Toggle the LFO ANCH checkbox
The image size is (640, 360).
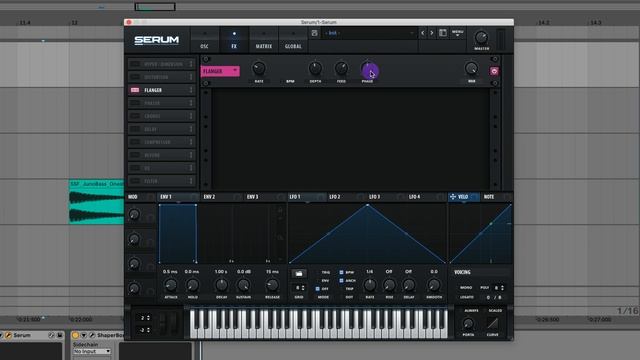pos(341,281)
